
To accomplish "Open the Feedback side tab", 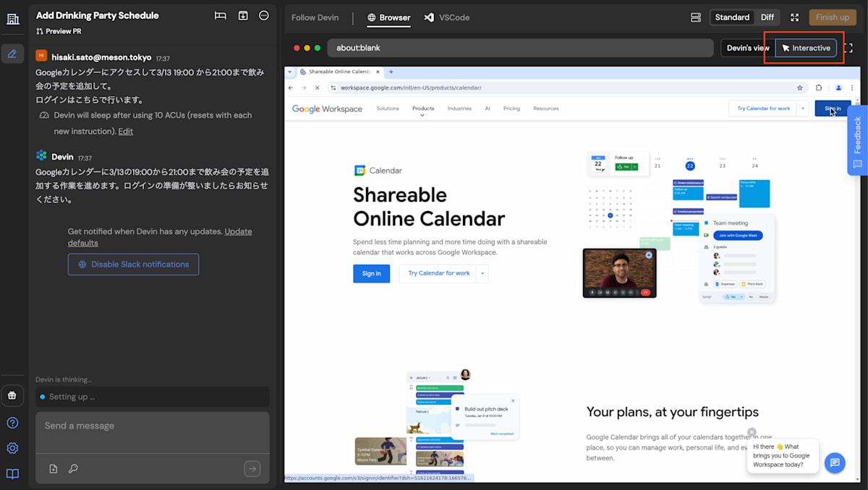I will 857,140.
